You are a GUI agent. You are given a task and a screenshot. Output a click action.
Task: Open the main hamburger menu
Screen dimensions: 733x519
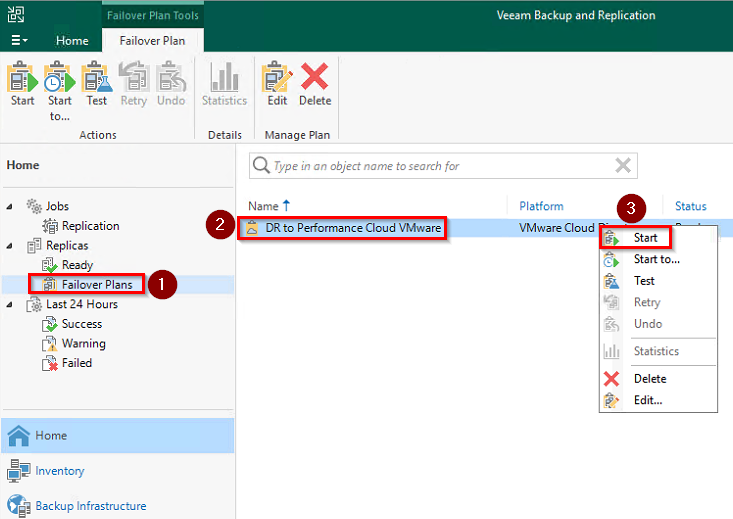[19, 41]
